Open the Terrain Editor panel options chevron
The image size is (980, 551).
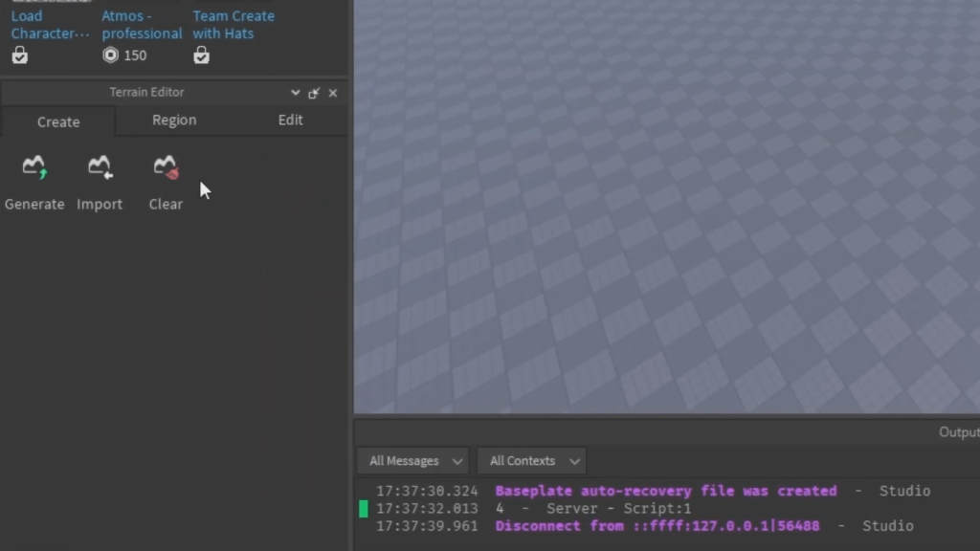(x=295, y=93)
